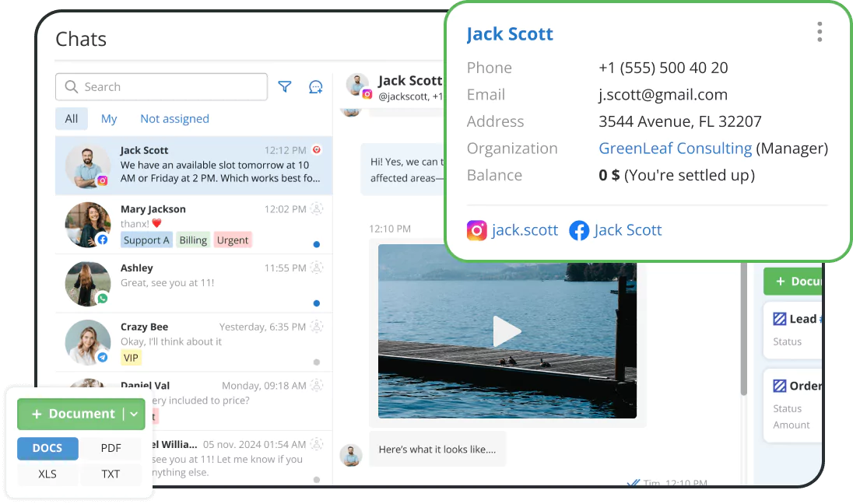Select the PDF format option
This screenshot has width=853, height=504.
(111, 449)
